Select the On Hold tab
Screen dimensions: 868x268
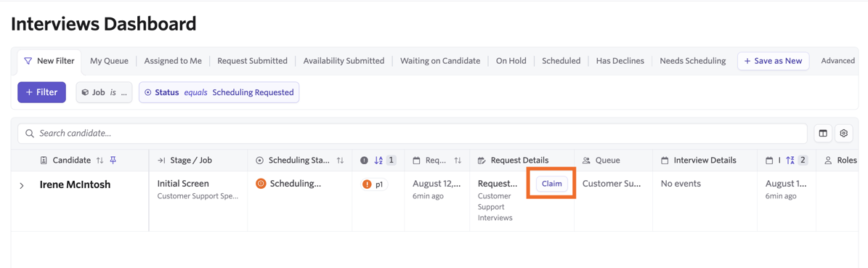tap(511, 61)
